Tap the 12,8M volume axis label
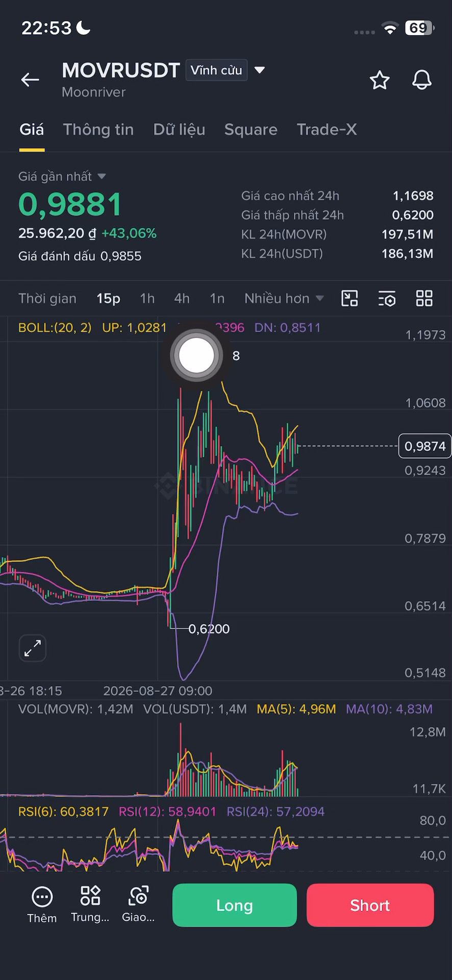 click(428, 732)
